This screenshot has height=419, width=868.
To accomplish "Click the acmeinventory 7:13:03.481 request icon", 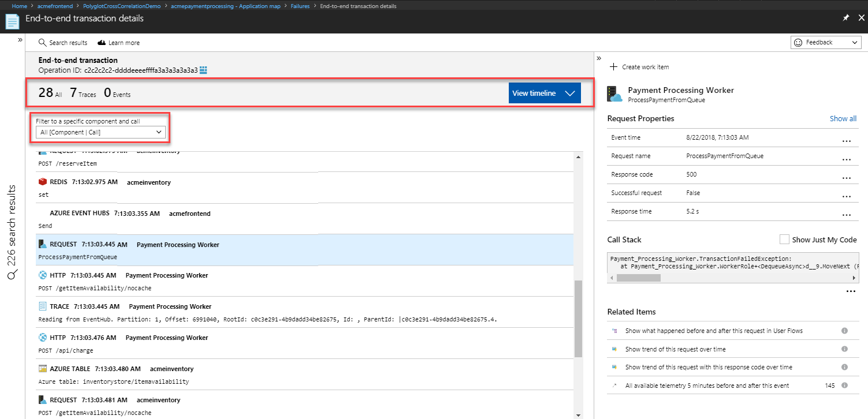I will point(42,399).
